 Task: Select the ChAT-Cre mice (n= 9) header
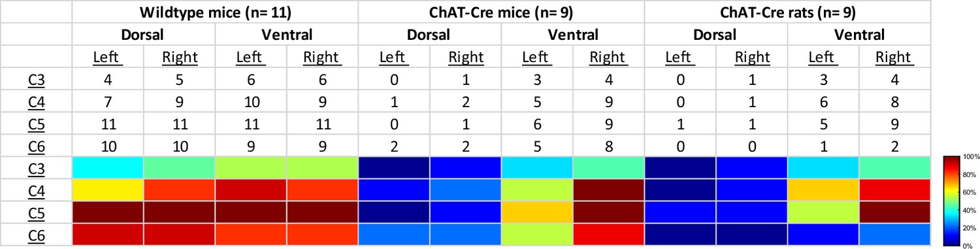(501, 11)
